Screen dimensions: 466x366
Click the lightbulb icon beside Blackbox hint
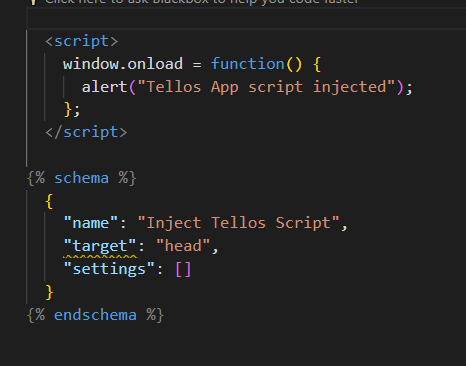point(33,2)
